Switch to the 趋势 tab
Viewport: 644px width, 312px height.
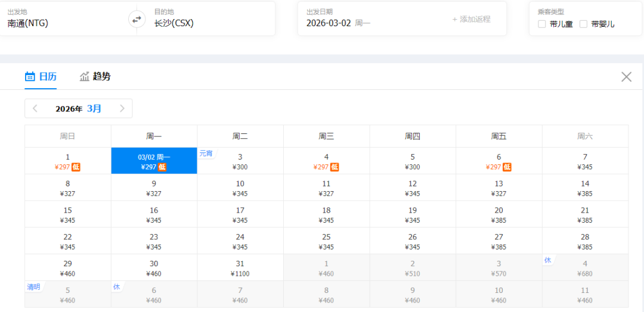(95, 76)
